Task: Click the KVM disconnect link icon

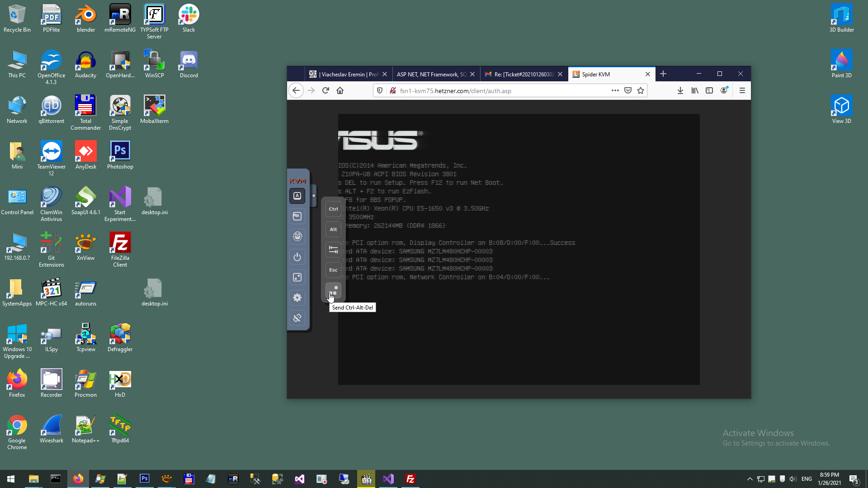Action: point(297,318)
